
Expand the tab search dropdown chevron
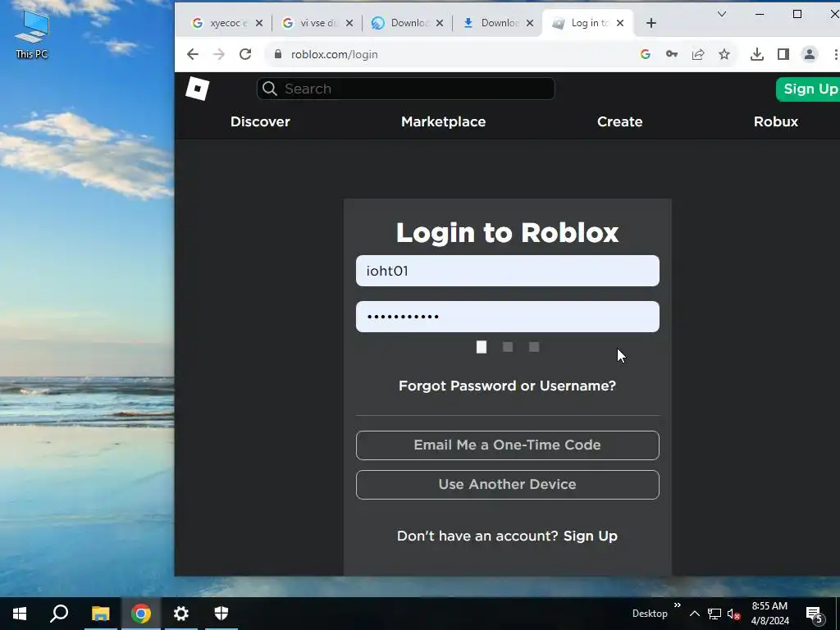tap(722, 15)
